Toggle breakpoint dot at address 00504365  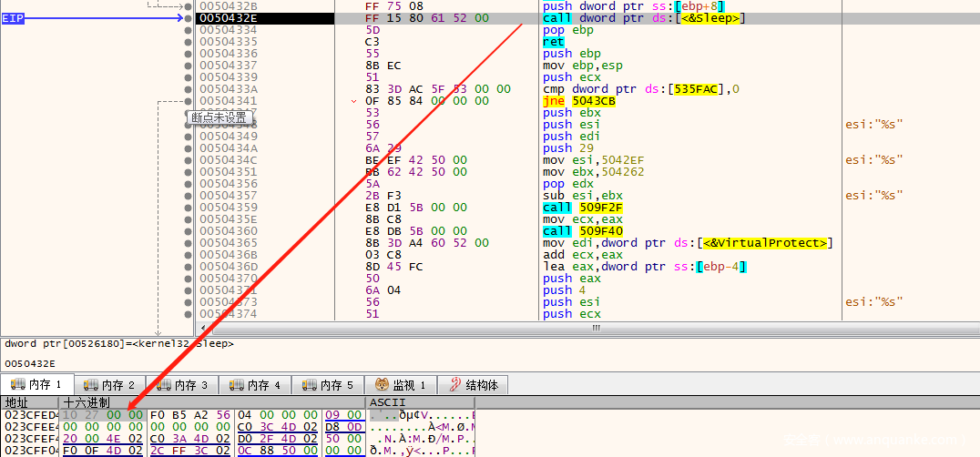click(189, 243)
